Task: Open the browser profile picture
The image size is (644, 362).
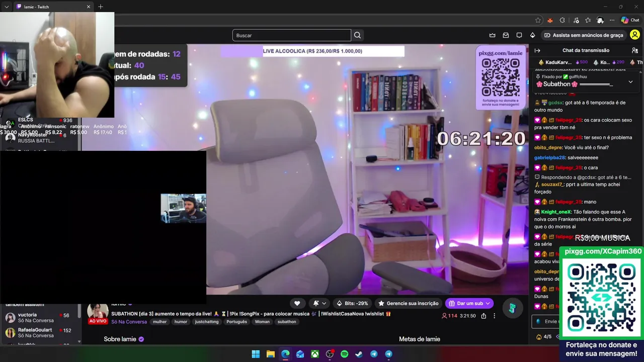Action: (600, 20)
